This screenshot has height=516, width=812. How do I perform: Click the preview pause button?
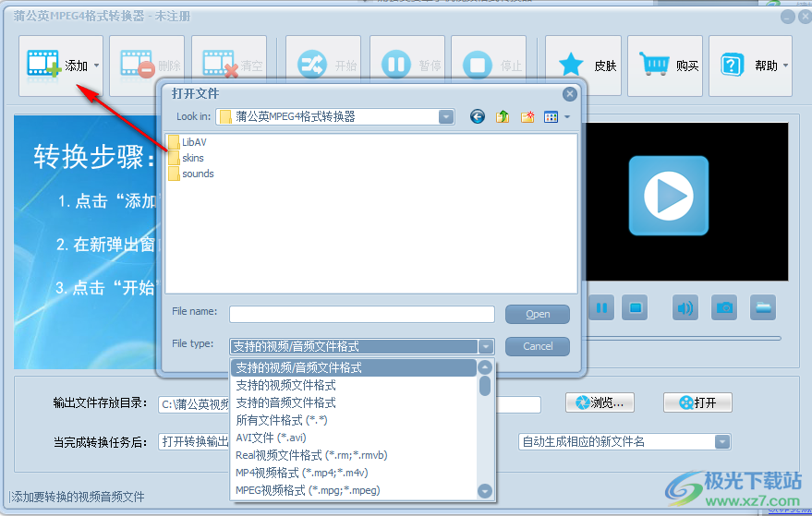601,308
